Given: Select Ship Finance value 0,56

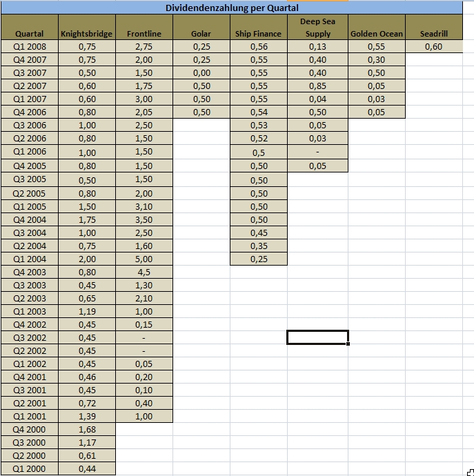Looking at the screenshot, I should point(259,46).
